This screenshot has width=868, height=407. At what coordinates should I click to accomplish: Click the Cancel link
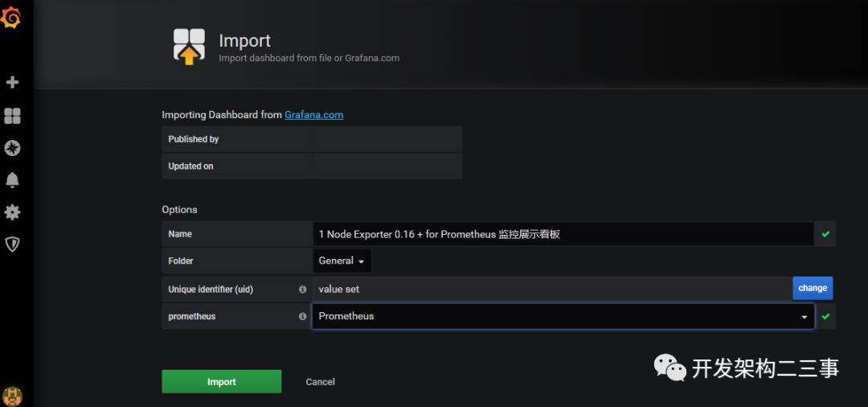tap(320, 381)
